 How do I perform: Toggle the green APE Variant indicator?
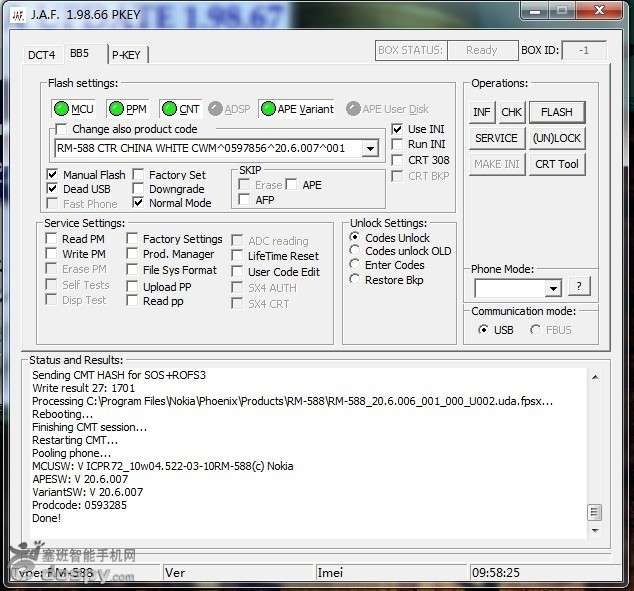coord(267,109)
